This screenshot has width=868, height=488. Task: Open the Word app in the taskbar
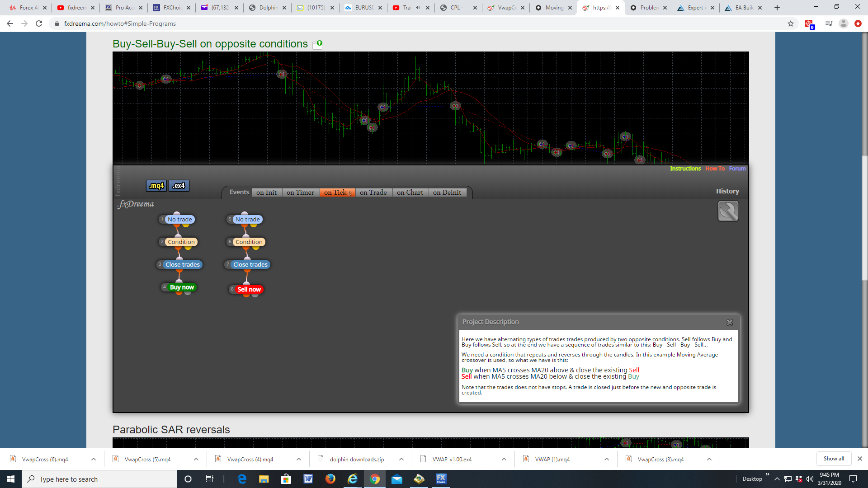(308, 479)
